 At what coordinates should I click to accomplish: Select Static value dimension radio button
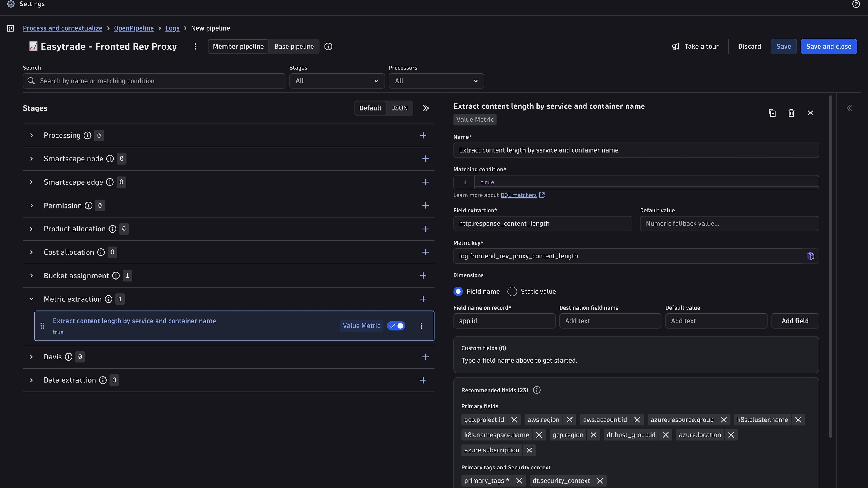(x=512, y=292)
